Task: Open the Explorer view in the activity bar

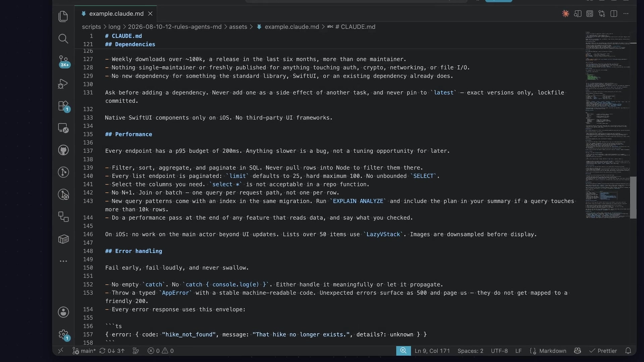Action: (63, 16)
